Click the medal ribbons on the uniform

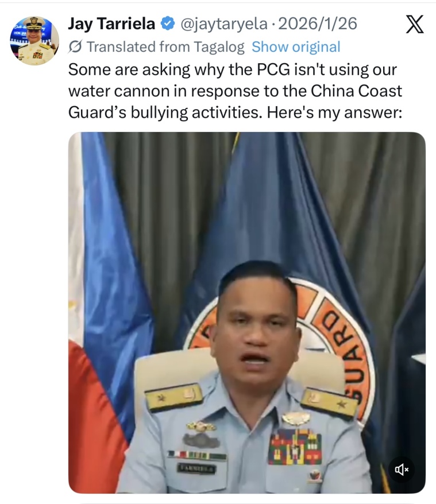coord(295,448)
